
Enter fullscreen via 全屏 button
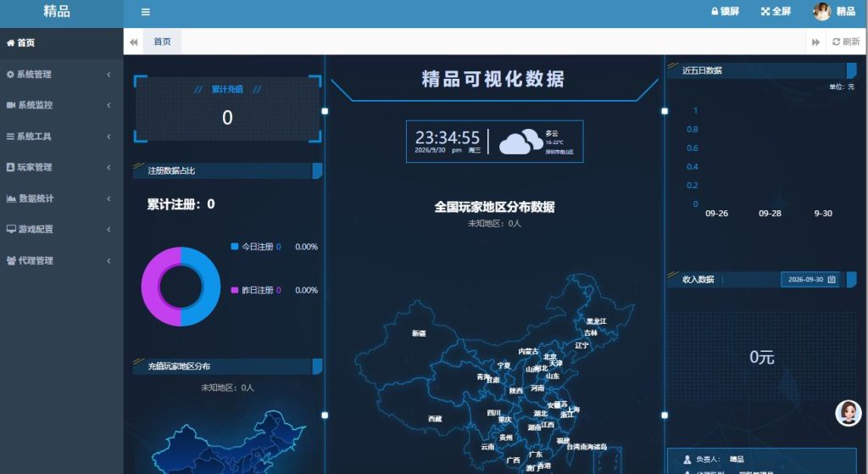776,11
